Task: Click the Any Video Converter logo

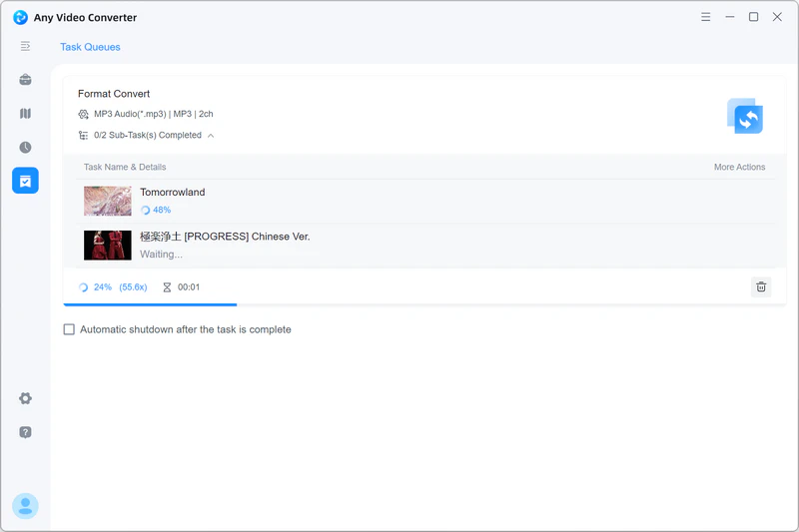Action: [20, 17]
